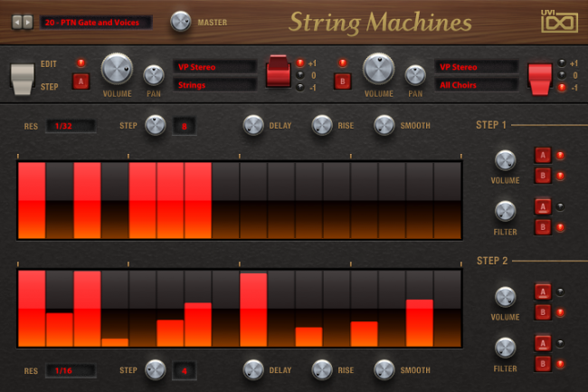Click Step 1 step count value '8'
The height and width of the screenshot is (392, 588).
tap(185, 127)
